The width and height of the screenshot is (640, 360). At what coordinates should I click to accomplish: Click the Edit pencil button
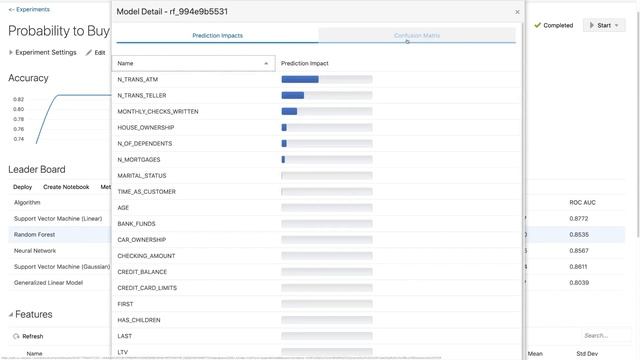pyautogui.click(x=96, y=53)
